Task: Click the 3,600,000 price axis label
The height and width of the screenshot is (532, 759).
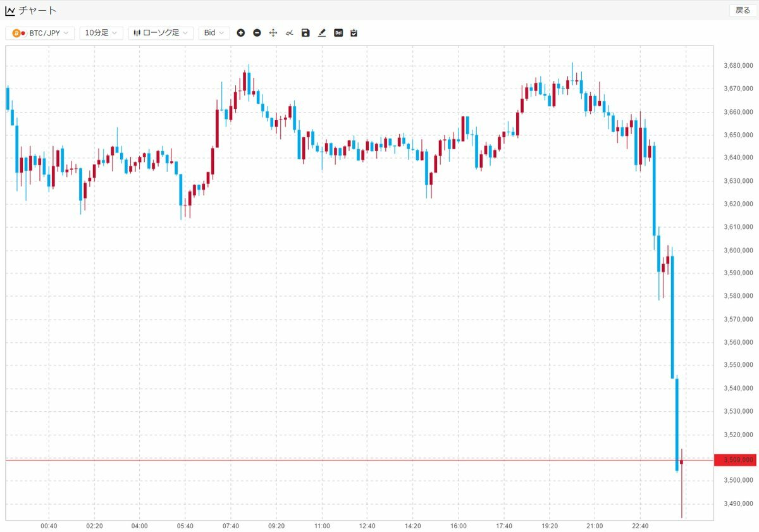Action: [x=737, y=251]
